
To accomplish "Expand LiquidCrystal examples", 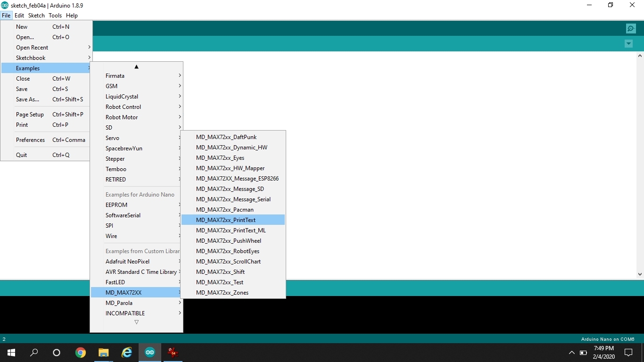I will click(136, 97).
